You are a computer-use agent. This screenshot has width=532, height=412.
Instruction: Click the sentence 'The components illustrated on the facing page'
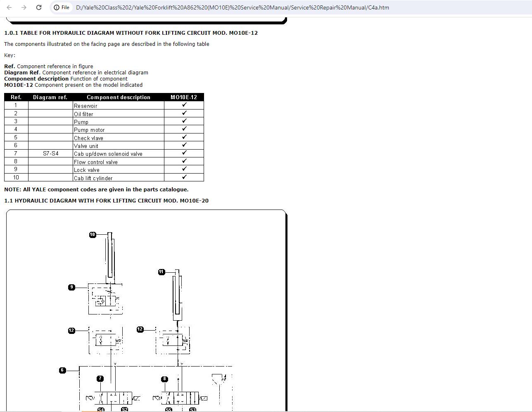click(107, 44)
